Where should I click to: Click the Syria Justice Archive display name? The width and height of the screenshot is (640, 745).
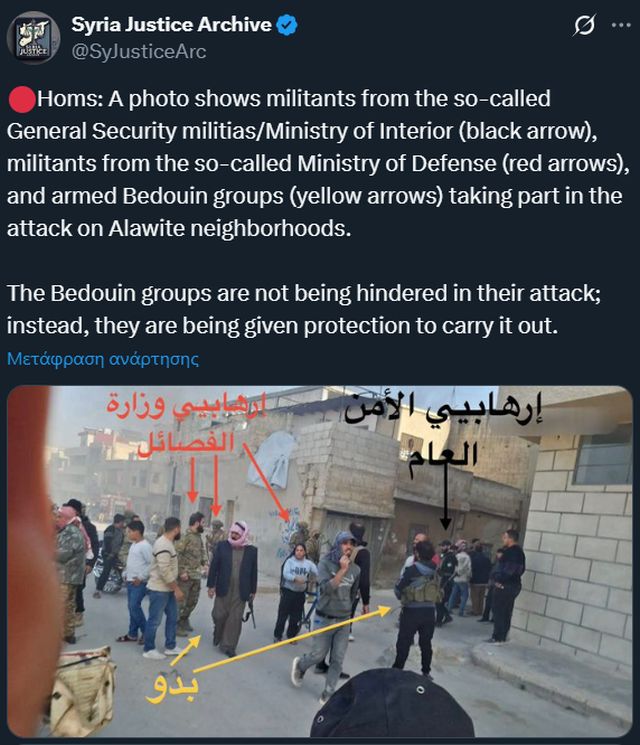pyautogui.click(x=172, y=25)
